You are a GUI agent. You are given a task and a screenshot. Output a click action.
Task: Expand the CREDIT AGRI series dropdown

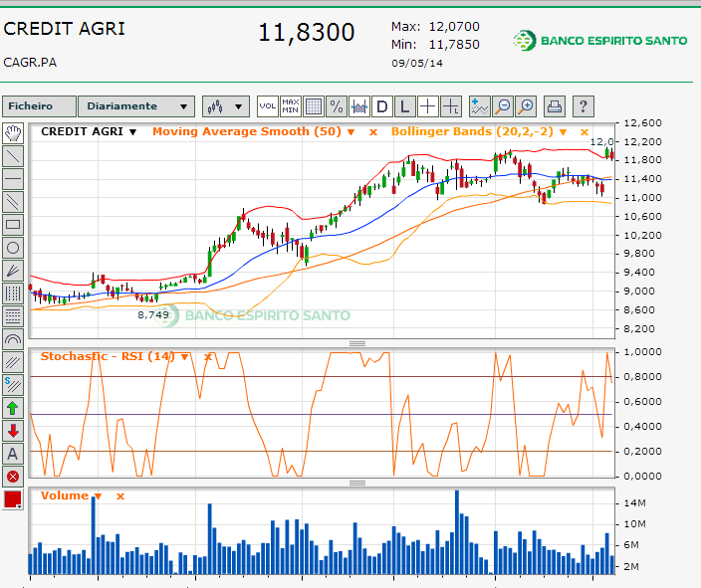click(132, 132)
